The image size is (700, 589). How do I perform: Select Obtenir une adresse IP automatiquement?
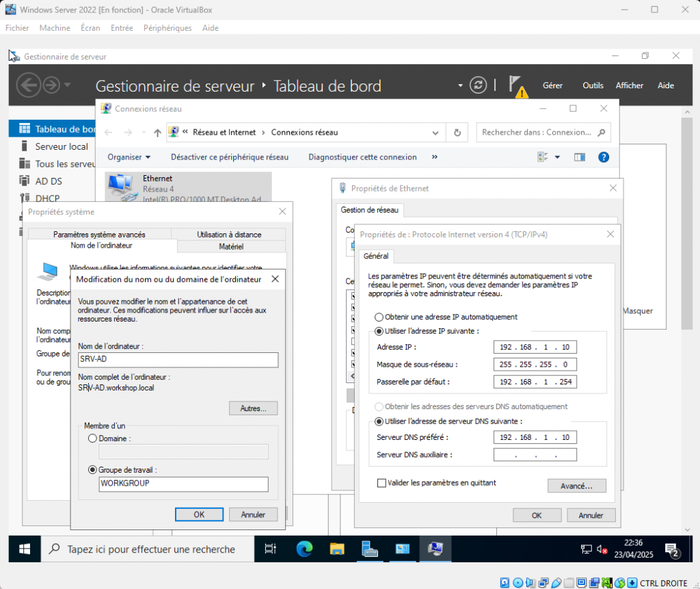[x=379, y=317]
